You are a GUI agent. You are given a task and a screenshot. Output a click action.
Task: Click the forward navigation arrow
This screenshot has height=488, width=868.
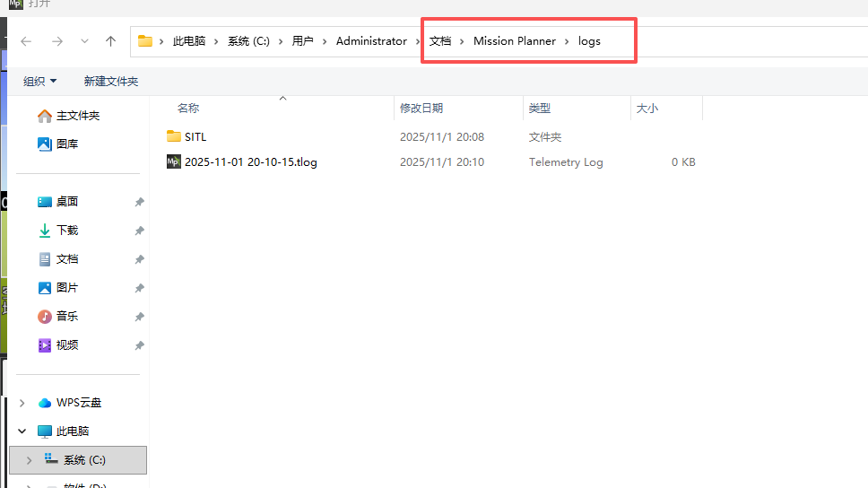[56, 41]
